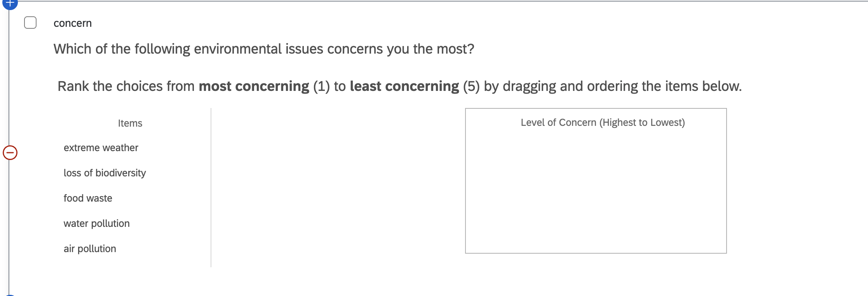This screenshot has width=868, height=296.
Task: Tick the checkbox next to concern
Action: (x=30, y=23)
